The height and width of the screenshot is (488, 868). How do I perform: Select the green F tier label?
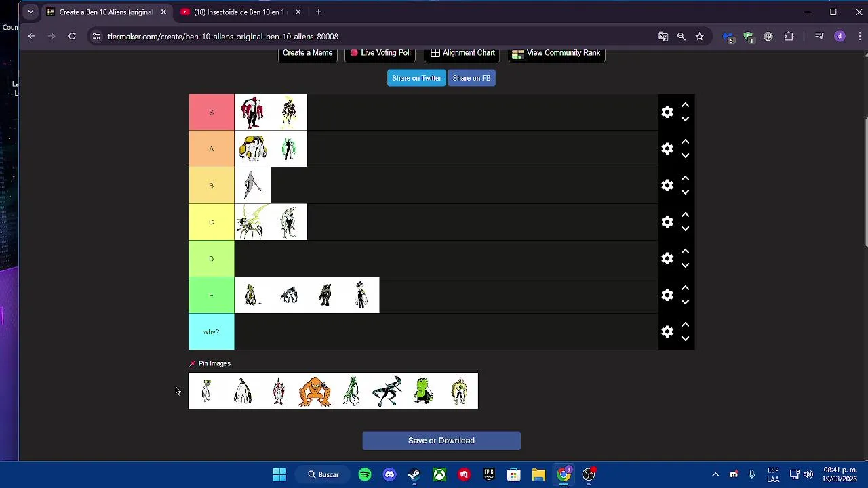click(211, 296)
